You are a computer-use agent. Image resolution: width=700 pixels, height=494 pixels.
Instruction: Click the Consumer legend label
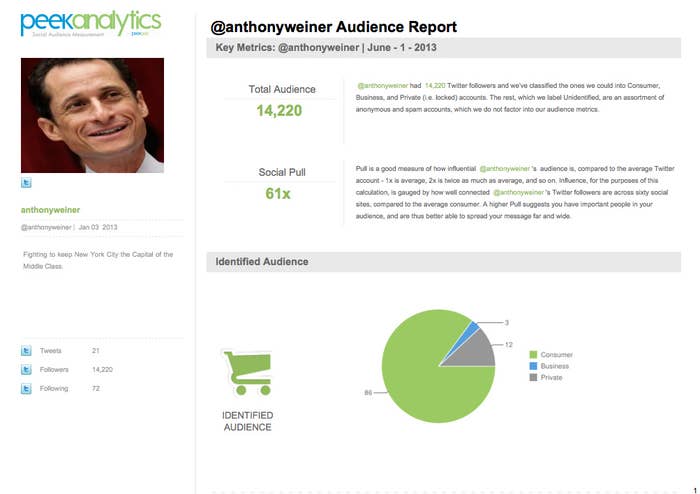pyautogui.click(x=557, y=354)
